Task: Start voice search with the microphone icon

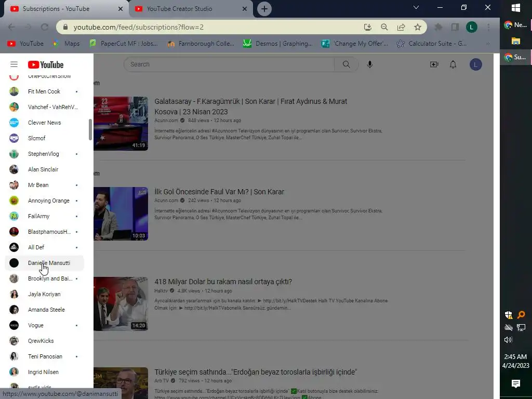Action: point(370,64)
